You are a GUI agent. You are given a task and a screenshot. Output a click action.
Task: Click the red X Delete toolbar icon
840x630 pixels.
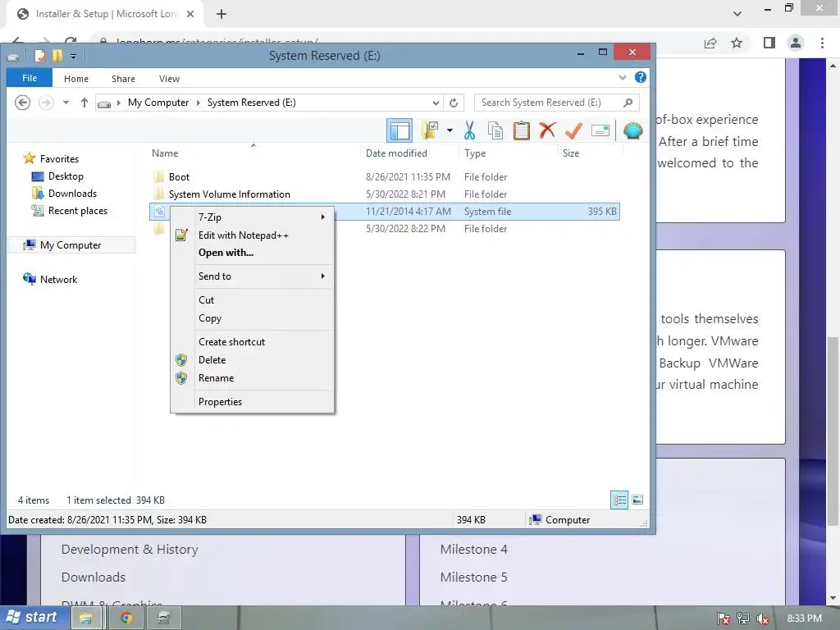pyautogui.click(x=547, y=130)
